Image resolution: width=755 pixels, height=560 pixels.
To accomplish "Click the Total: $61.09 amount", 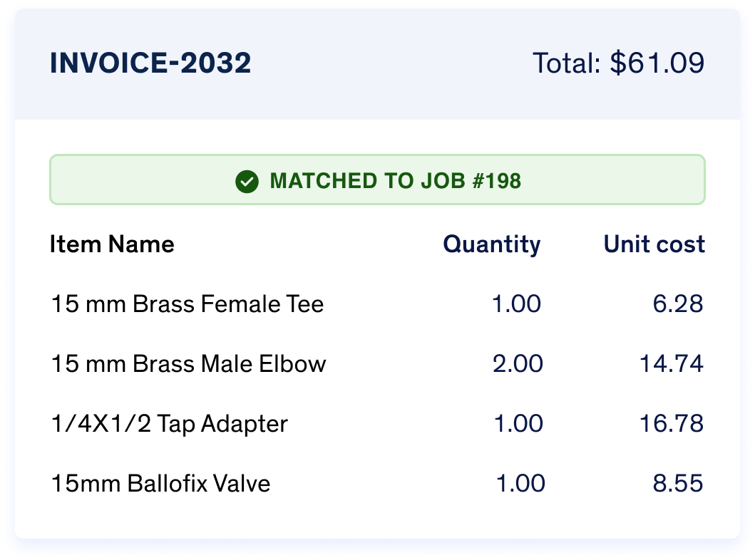I will 619,63.
